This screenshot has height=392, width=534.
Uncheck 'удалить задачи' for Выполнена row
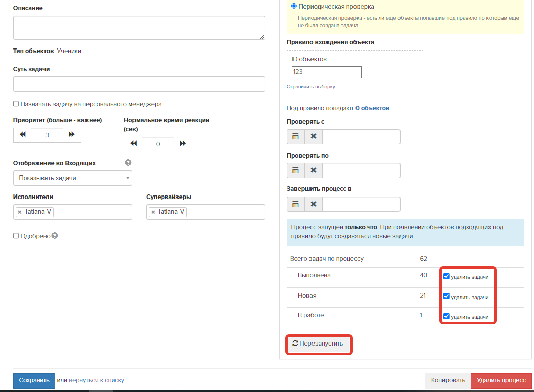(x=447, y=276)
